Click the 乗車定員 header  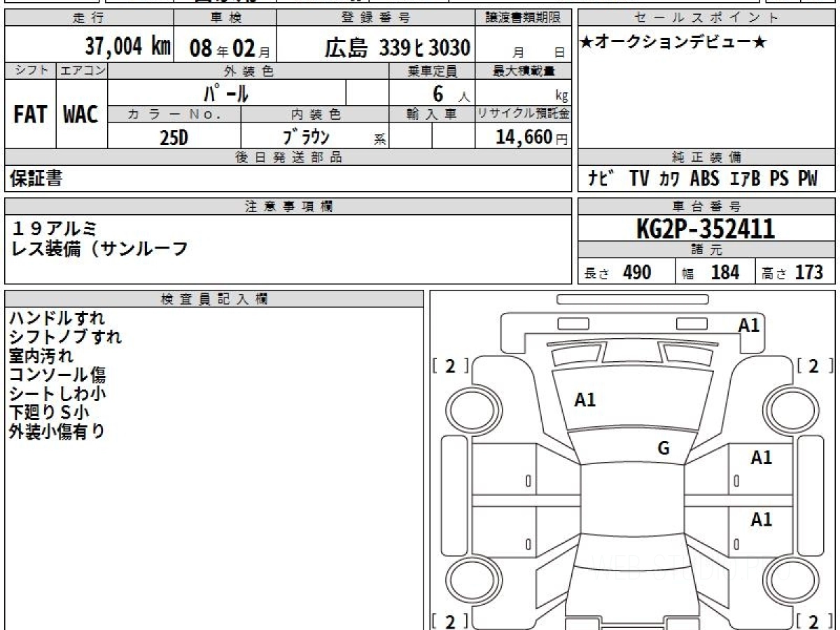pos(432,71)
